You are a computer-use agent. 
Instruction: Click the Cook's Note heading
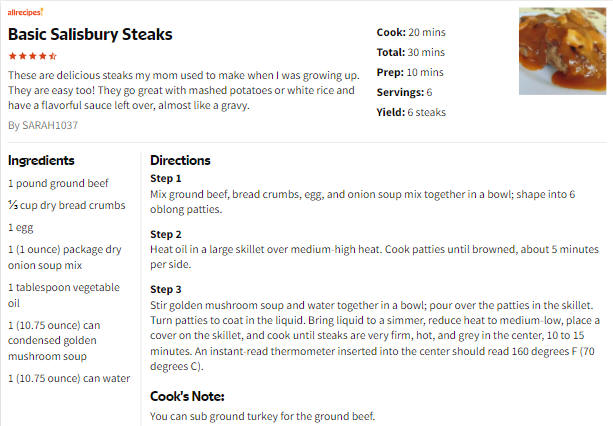187,396
